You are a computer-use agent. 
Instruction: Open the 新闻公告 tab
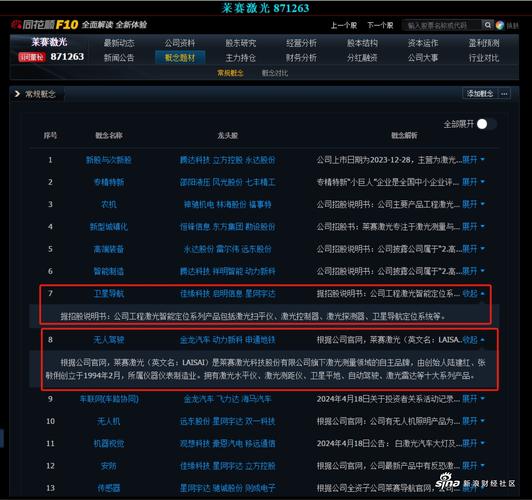(x=119, y=58)
